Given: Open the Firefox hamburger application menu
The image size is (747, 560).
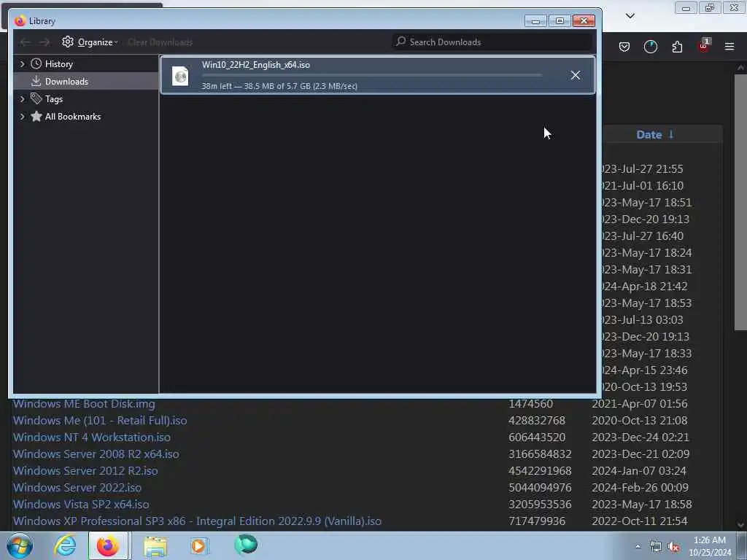Looking at the screenshot, I should pyautogui.click(x=729, y=47).
